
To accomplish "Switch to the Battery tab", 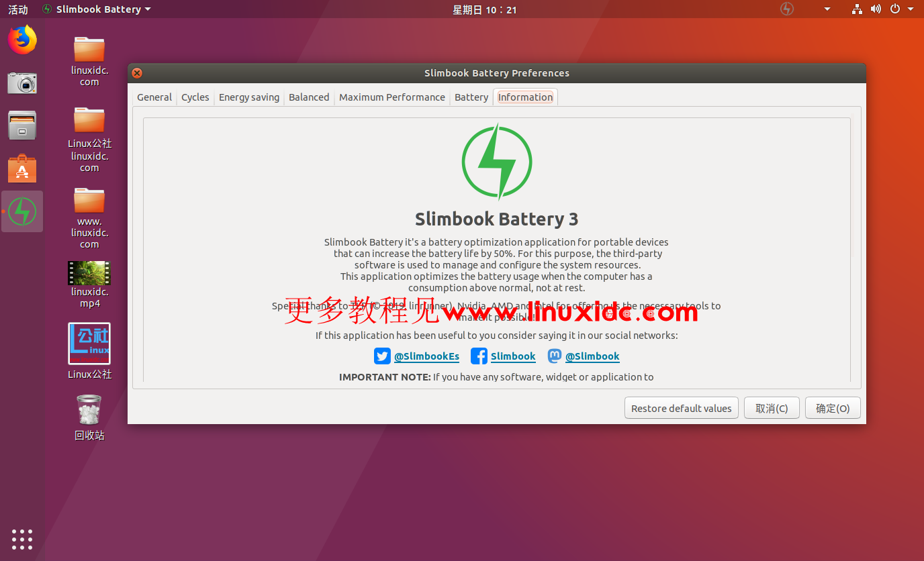I will (x=471, y=97).
